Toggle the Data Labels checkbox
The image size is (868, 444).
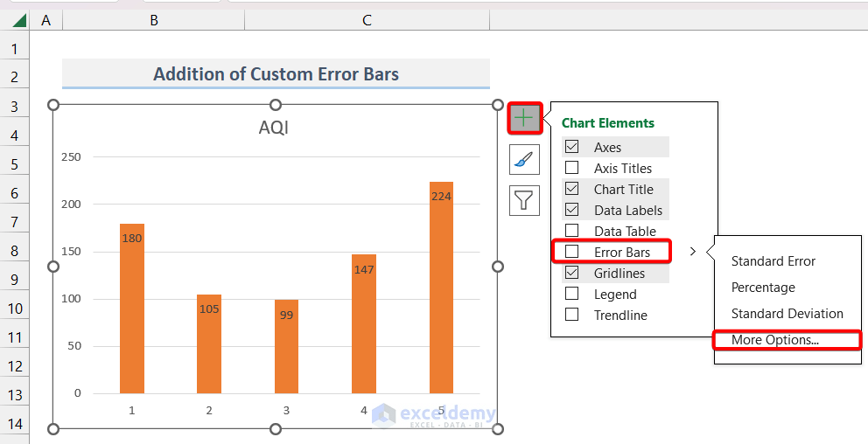click(572, 210)
